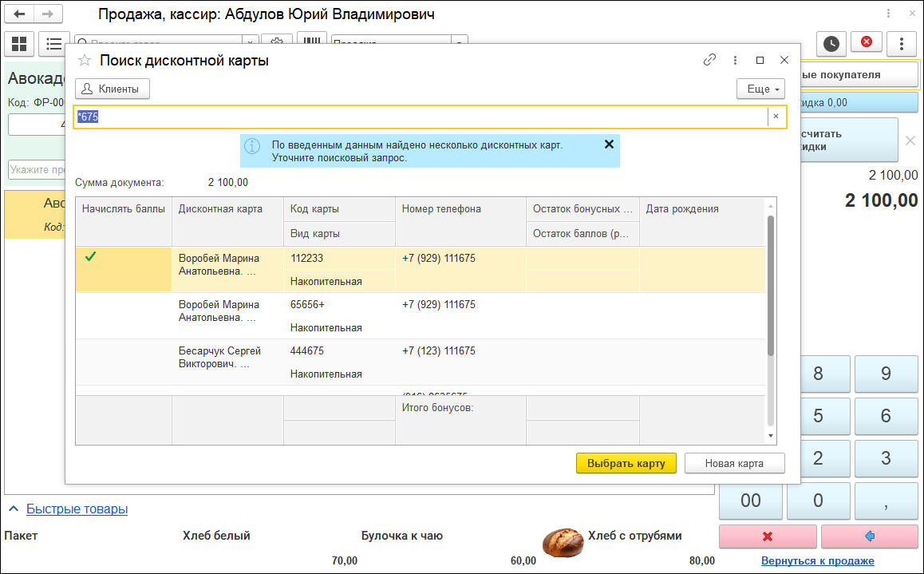924x574 pixels.
Task: Open the Еще dropdown menu
Action: [x=760, y=89]
